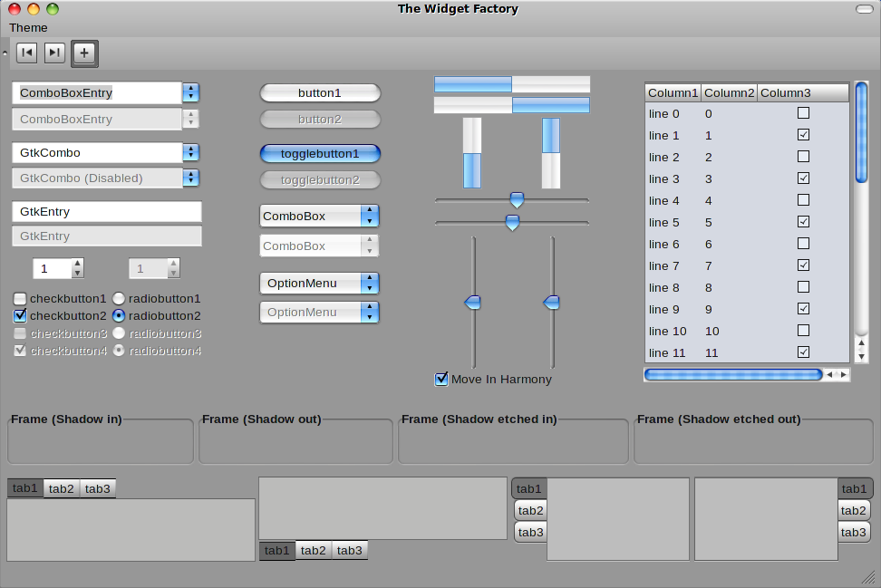Enable checkbutton1
The width and height of the screenshot is (881, 588).
[20, 298]
